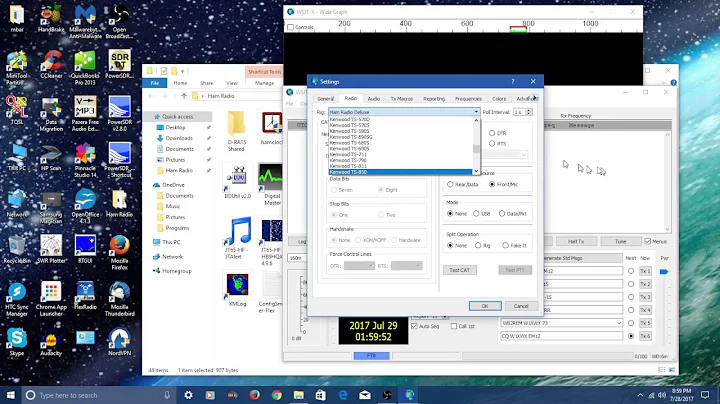Launch Mozilla Firefox desktop icon
Screen dimensions: 720x404
point(119,252)
